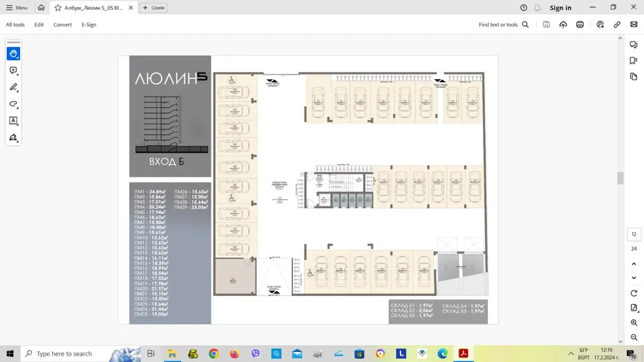Pick the freehand draw tool
This screenshot has height=362, width=644.
tap(13, 104)
